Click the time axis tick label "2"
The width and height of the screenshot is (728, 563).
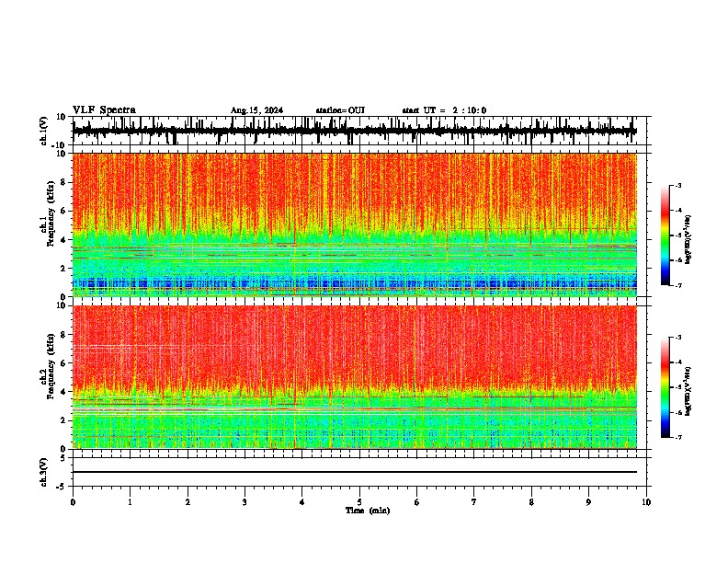coord(188,502)
